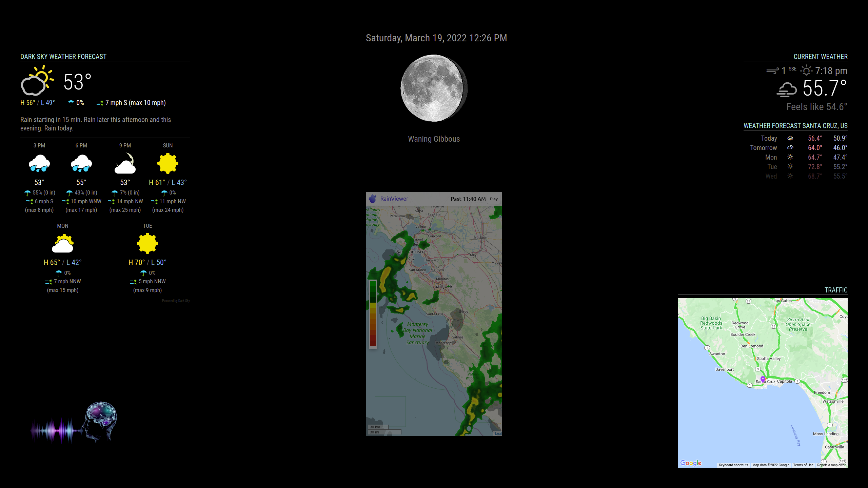Click the Sunday sunny forecast icon
The image size is (868, 488).
point(168,164)
